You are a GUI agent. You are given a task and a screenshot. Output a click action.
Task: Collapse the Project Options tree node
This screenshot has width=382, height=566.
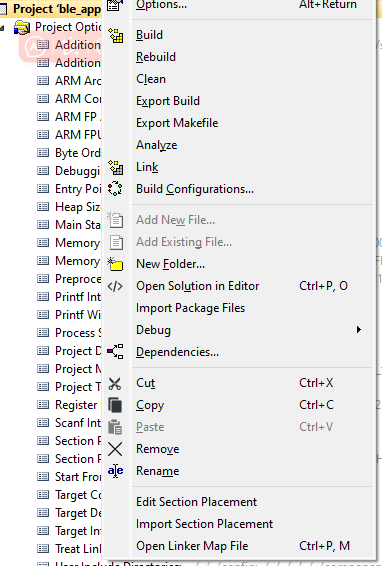pos(3,28)
